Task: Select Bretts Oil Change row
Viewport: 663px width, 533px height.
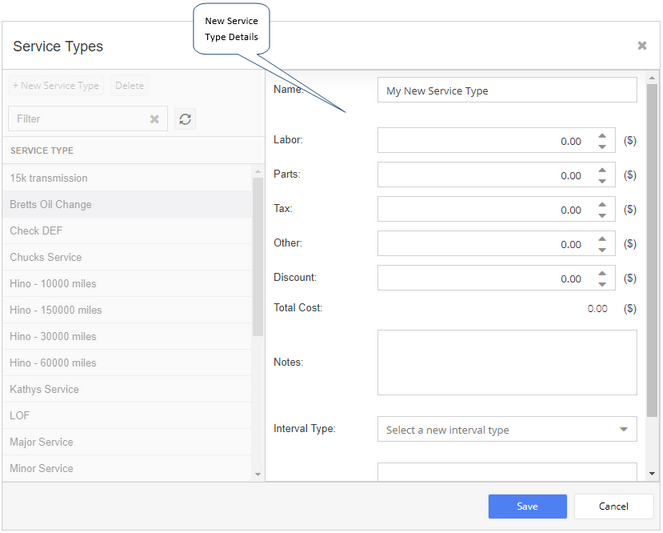Action: [x=127, y=204]
